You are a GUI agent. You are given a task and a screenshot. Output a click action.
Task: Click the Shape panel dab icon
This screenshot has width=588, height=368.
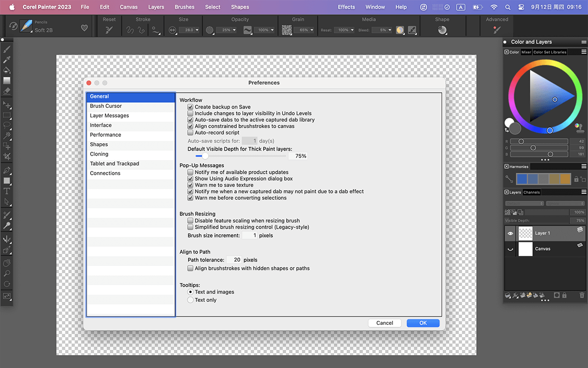click(442, 30)
